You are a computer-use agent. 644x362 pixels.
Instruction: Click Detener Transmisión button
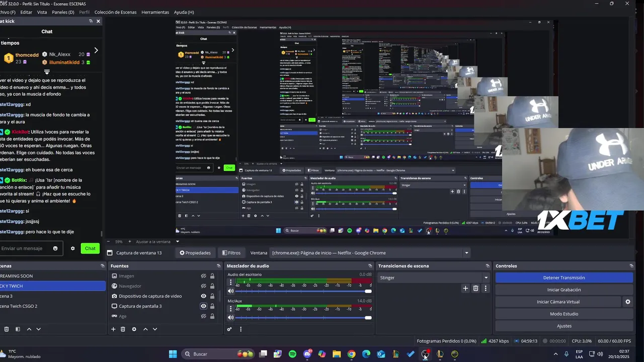point(564,278)
